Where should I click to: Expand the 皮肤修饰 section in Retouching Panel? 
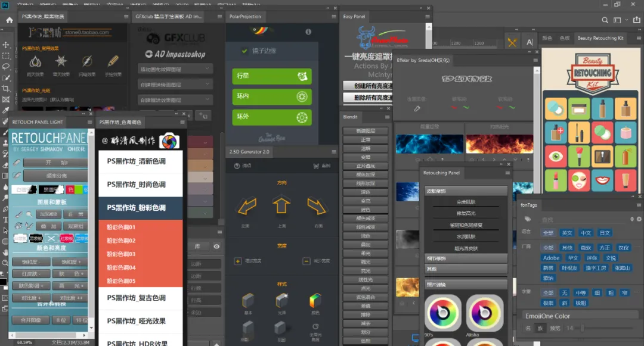coord(466,191)
